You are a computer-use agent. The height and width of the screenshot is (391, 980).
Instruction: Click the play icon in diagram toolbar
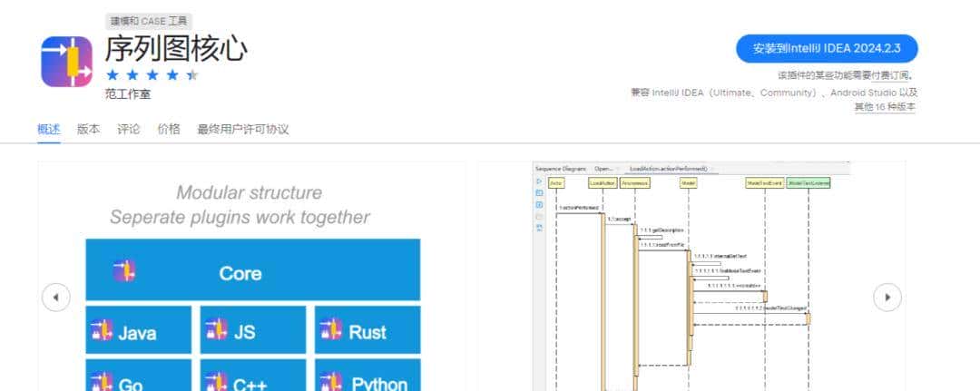(x=539, y=181)
